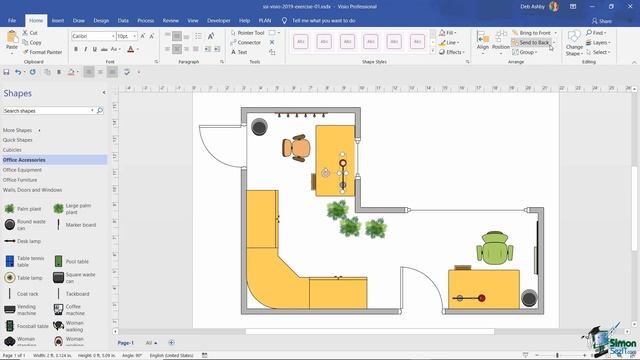Image resolution: width=640 pixels, height=360 pixels.
Task: Open the File tab
Action: 12,20
